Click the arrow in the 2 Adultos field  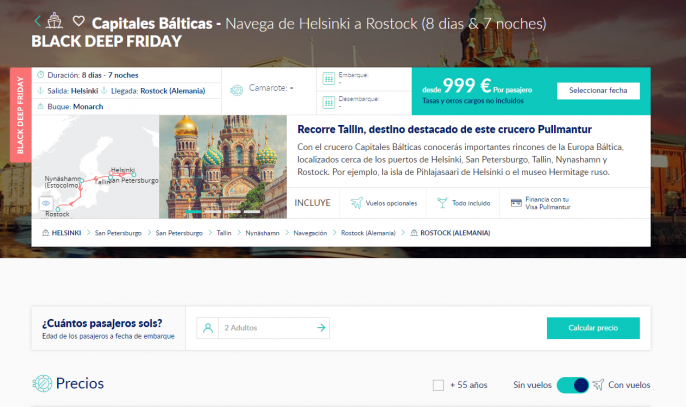321,328
